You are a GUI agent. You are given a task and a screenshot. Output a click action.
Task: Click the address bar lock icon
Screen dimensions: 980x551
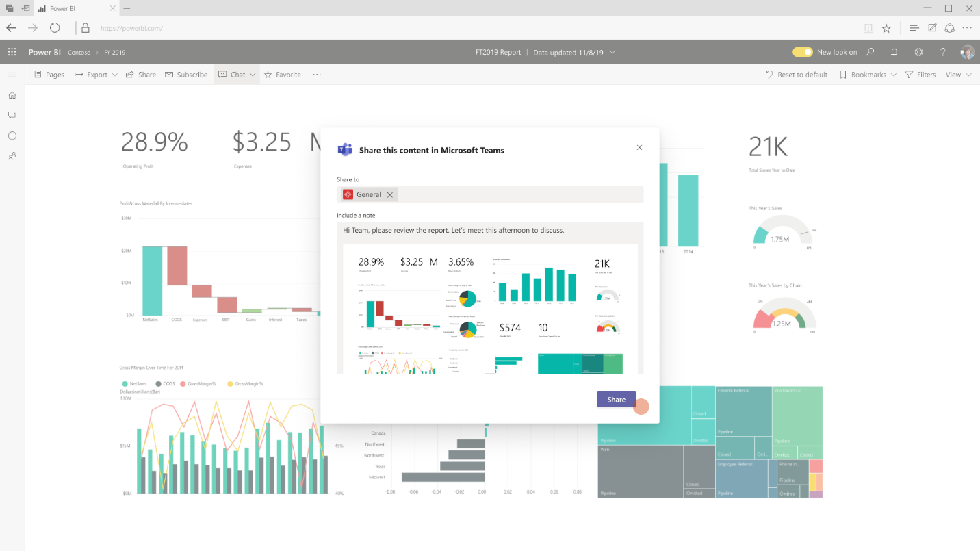[86, 28]
